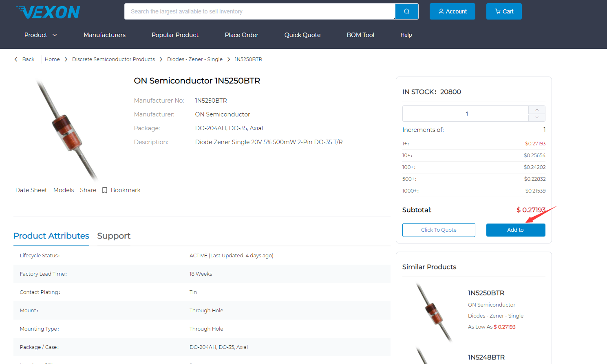The width and height of the screenshot is (607, 364).
Task: Open Discrete Semiconductor Products breadcrumb
Action: (113, 59)
